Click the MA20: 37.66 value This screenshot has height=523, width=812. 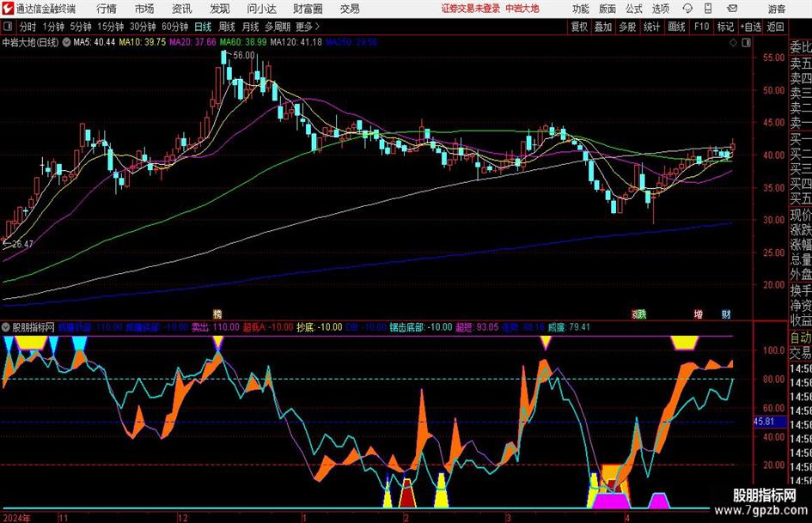[x=192, y=42]
